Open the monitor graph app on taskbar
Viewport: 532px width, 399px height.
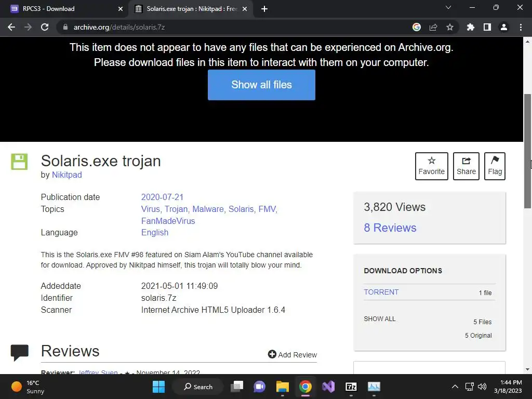pos(374,387)
